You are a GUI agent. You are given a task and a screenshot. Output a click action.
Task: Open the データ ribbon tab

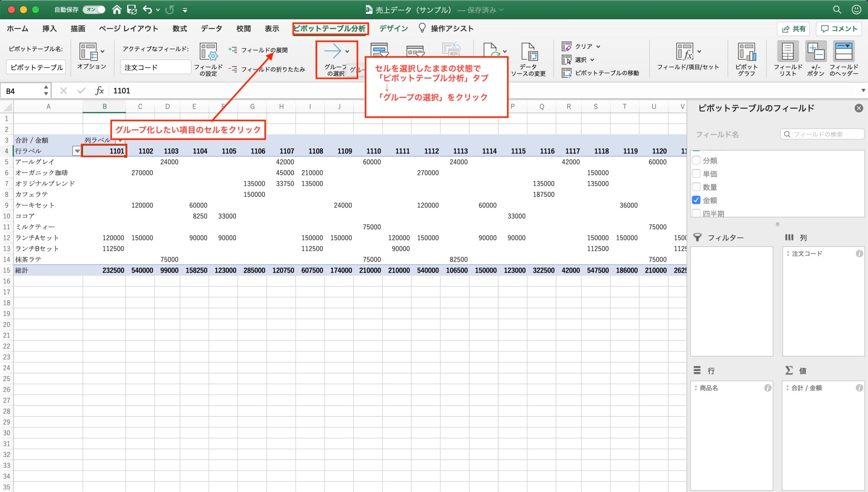pyautogui.click(x=211, y=28)
